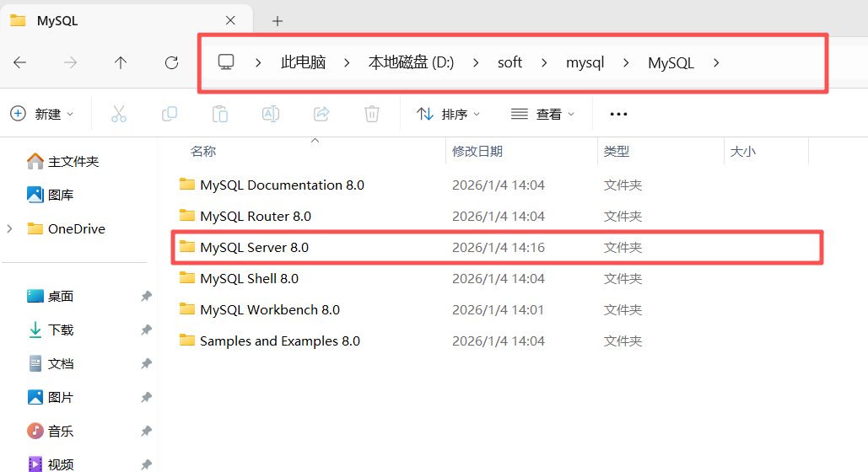Expand the chevron after 此电脑 in the path

347,63
